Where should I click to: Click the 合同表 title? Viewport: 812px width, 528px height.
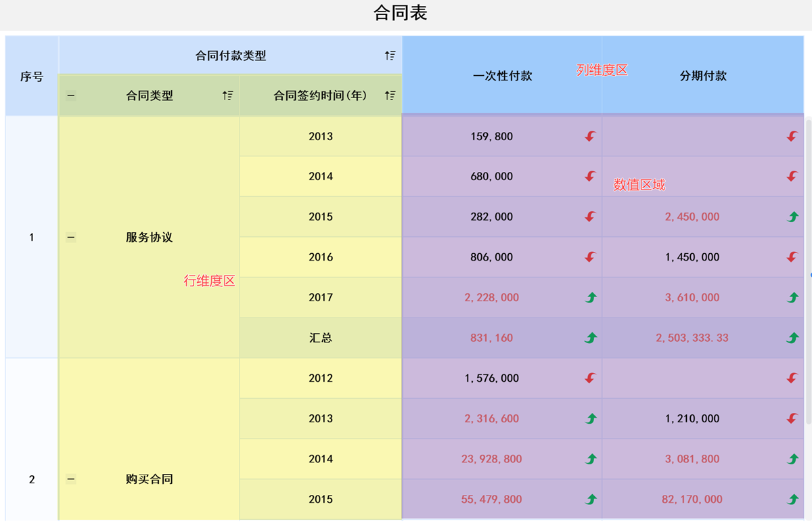[401, 13]
